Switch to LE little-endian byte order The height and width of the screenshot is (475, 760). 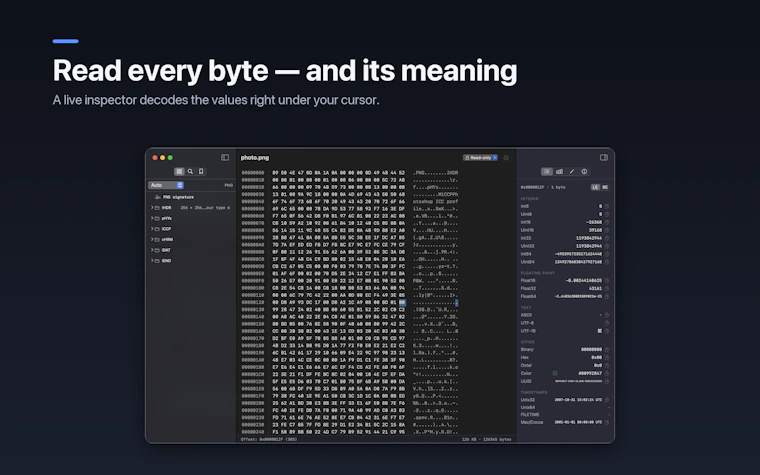coord(595,187)
